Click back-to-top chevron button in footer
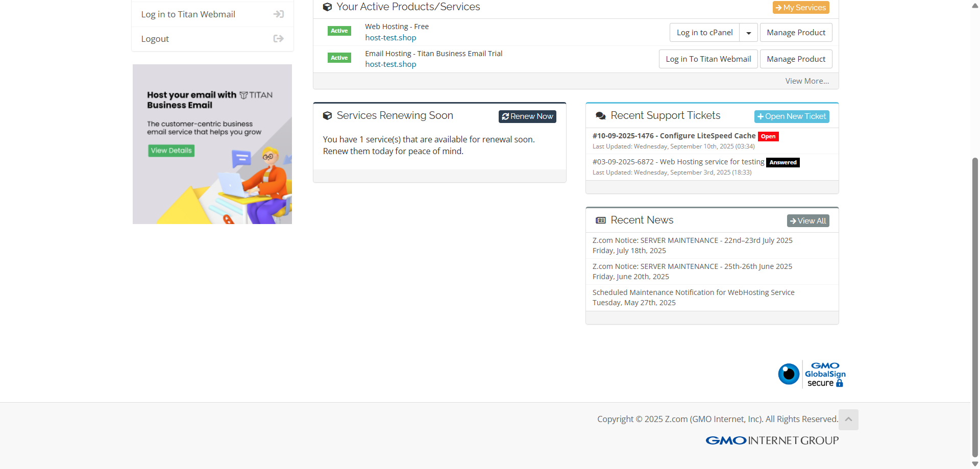The height and width of the screenshot is (469, 980). [x=848, y=419]
